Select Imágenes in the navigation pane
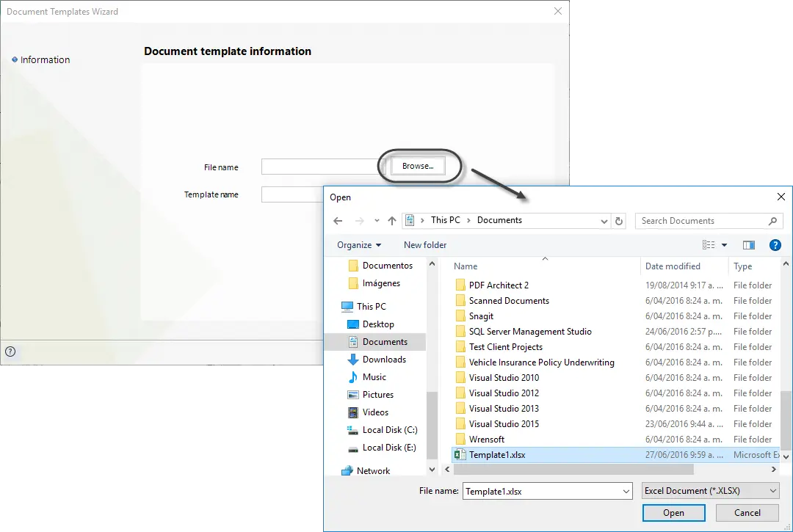 coord(374,283)
